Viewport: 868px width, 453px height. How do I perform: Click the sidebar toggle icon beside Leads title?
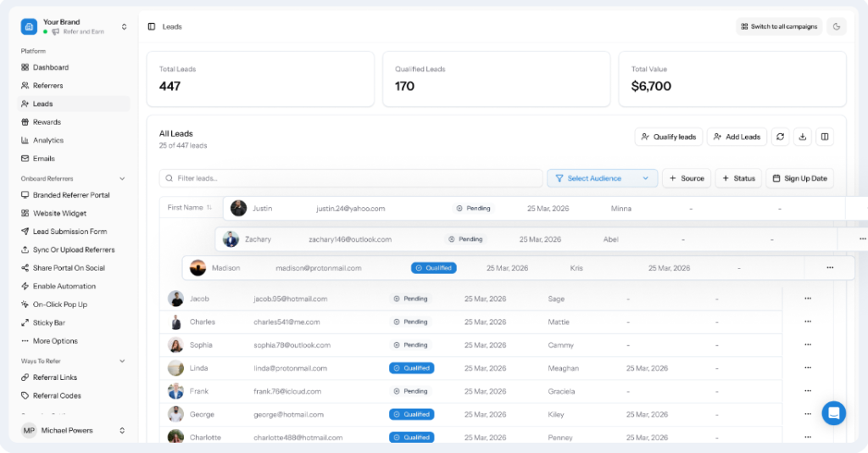[152, 26]
